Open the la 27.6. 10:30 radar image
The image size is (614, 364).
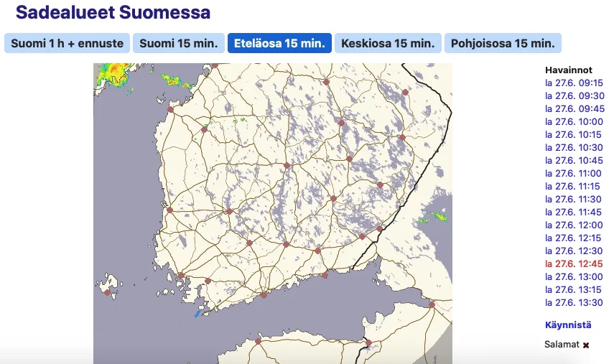pos(574,148)
